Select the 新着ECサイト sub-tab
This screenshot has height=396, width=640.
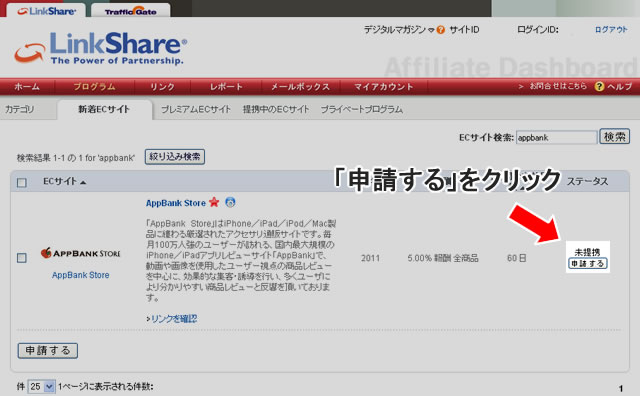[x=104, y=109]
